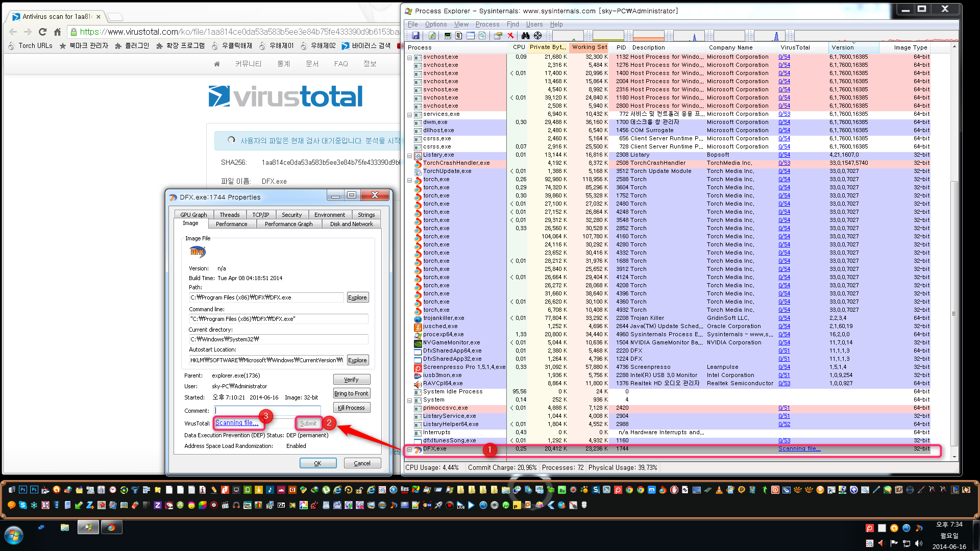The image size is (980, 551).
Task: Toggle the Show Process Tree toolbar icon
Action: tap(459, 36)
